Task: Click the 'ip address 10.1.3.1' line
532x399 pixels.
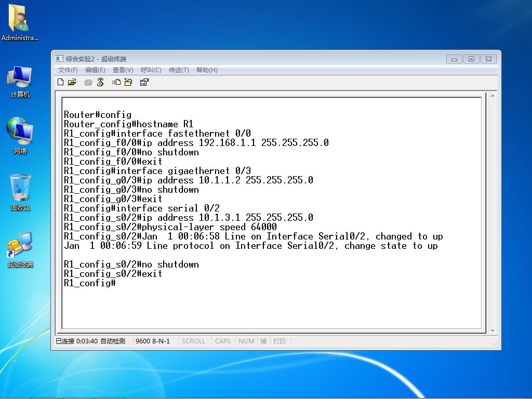Action: click(188, 218)
